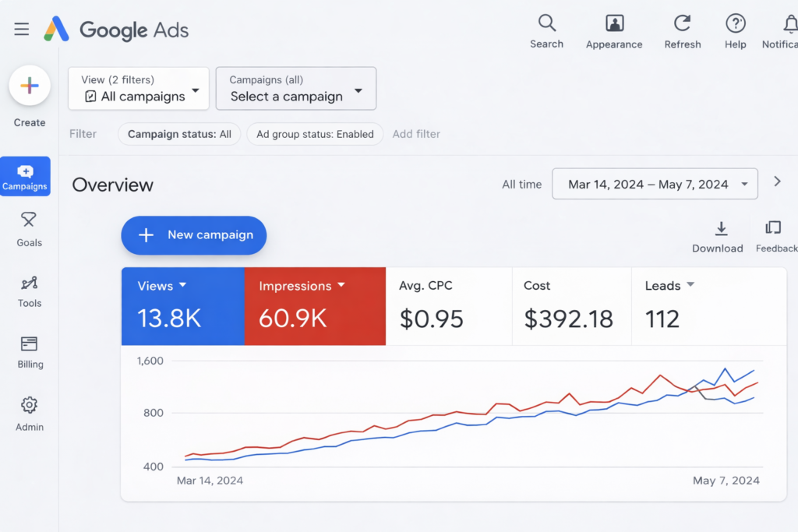Open the date range picker dropdown
Viewport: 798px width, 532px height.
[655, 185]
